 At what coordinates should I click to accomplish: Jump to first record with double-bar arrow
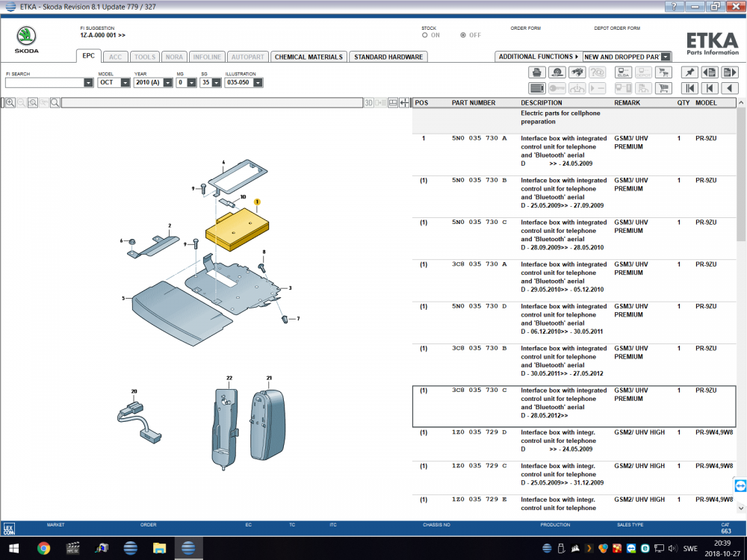point(689,88)
